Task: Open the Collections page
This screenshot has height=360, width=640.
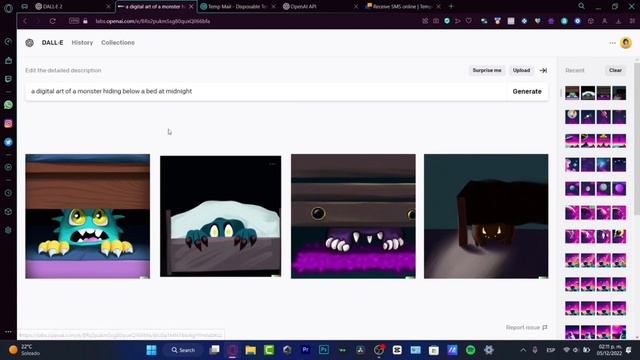Action: point(118,42)
